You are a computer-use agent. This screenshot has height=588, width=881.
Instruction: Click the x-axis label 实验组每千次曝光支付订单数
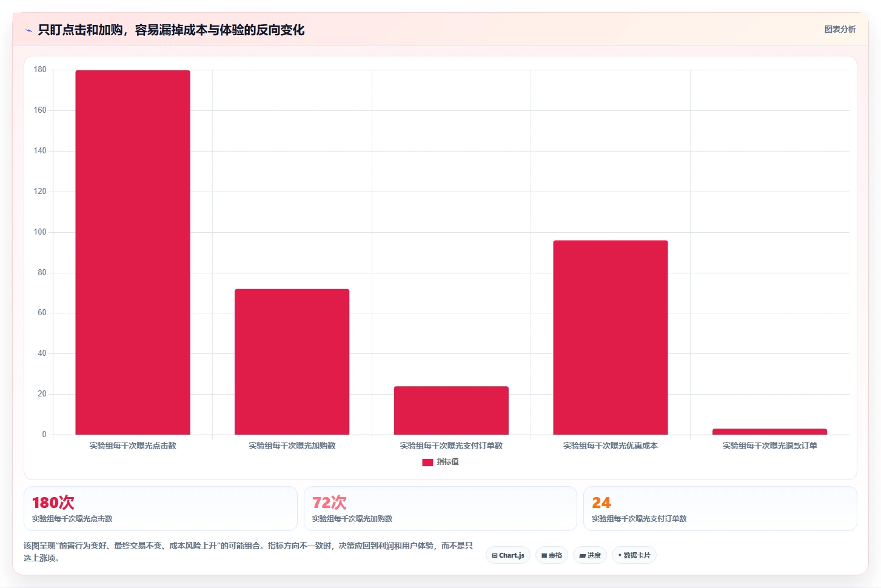[451, 446]
